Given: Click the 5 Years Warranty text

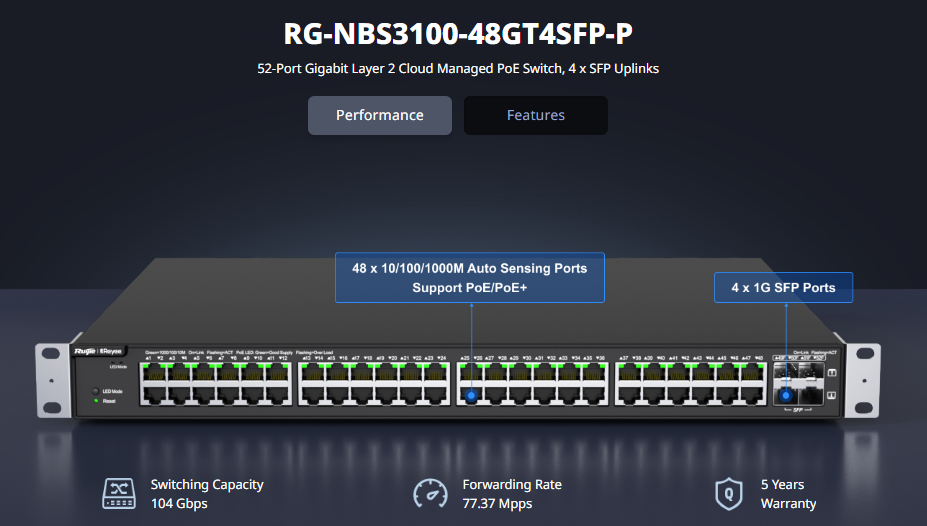Looking at the screenshot, I should point(788,493).
